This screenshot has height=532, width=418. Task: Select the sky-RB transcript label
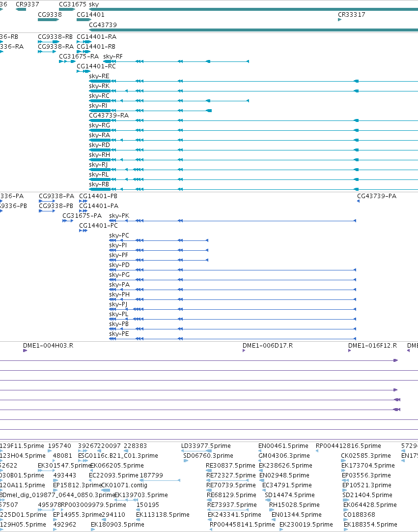(x=99, y=184)
